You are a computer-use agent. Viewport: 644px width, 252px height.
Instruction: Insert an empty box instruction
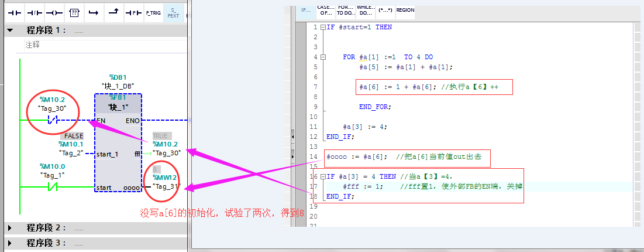pyautogui.click(x=74, y=12)
